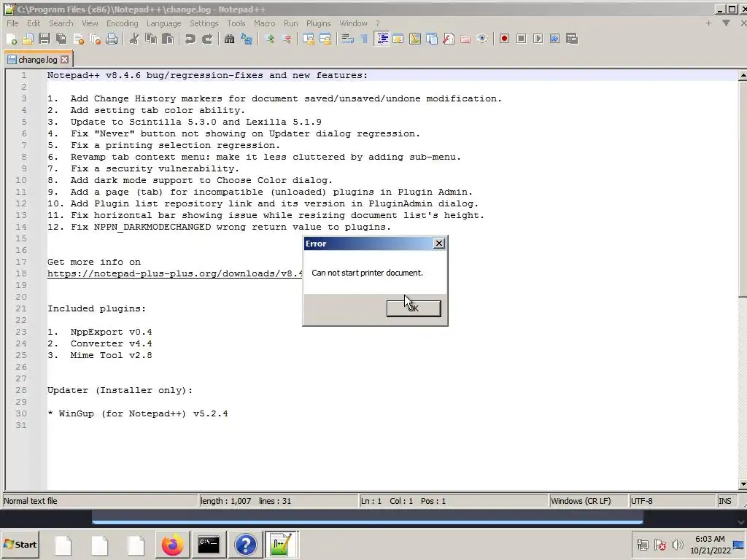The height and width of the screenshot is (560, 747).
Task: Click the Paste toolbar icon
Action: pos(168,39)
